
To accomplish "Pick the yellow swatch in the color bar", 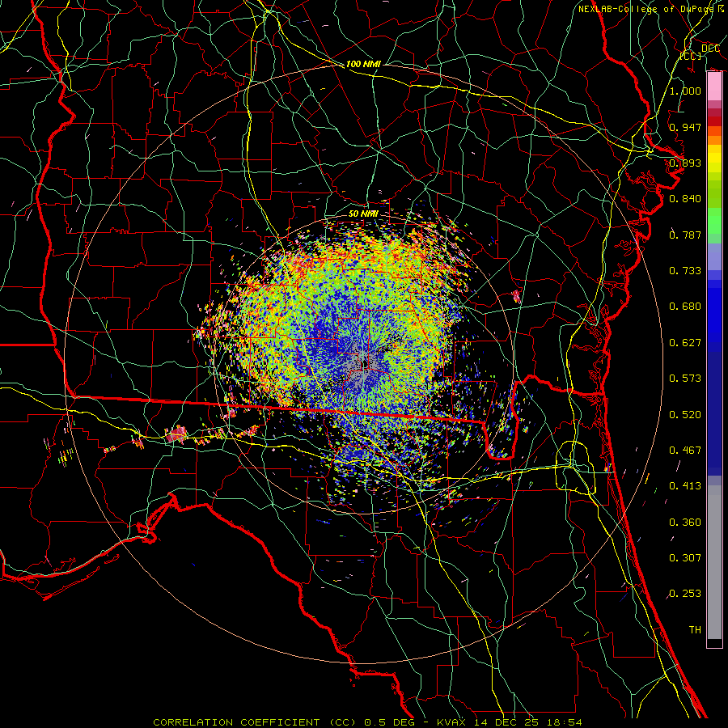I will click(714, 159).
